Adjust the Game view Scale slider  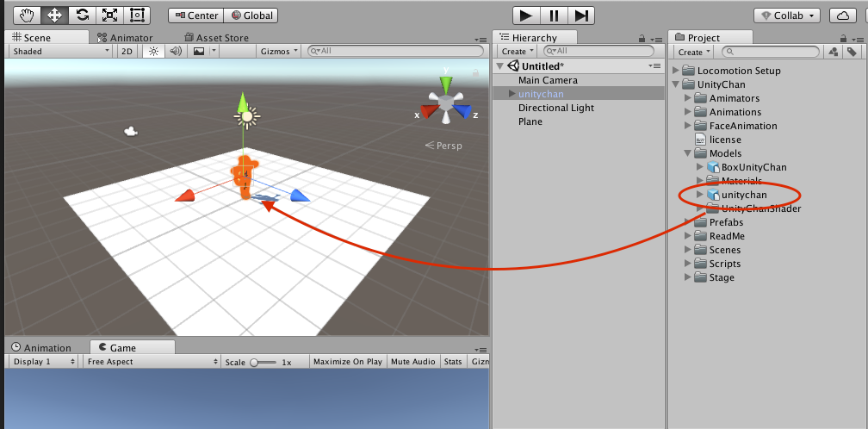coord(263,362)
